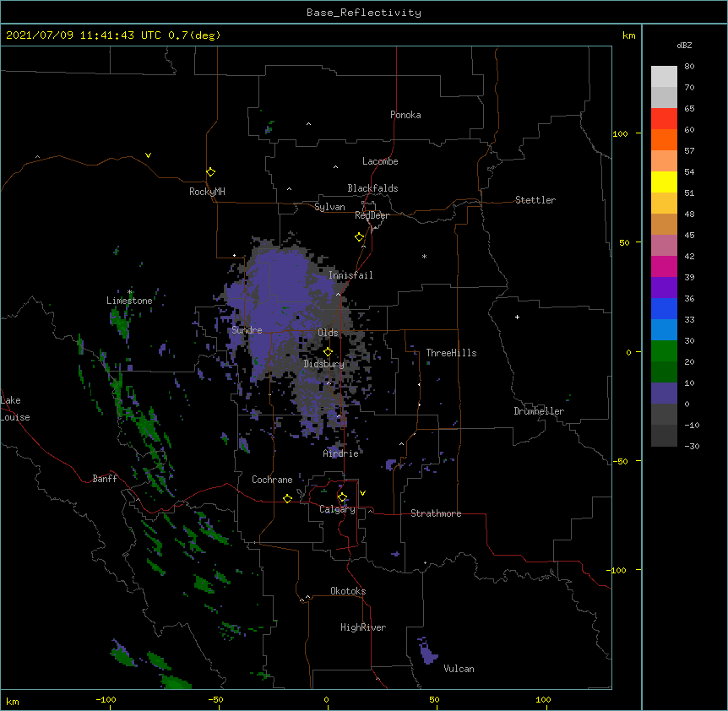Screen dimensions: 728x711
Task: Select the Ponoka city label
Action: click(x=405, y=115)
